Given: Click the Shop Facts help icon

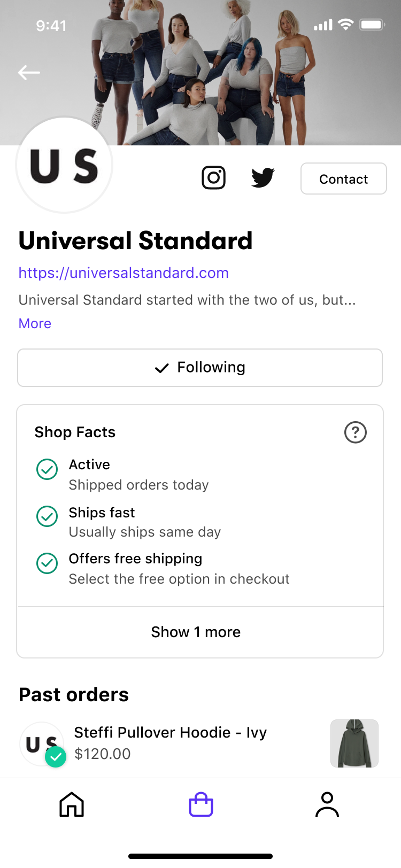Looking at the screenshot, I should tap(356, 432).
